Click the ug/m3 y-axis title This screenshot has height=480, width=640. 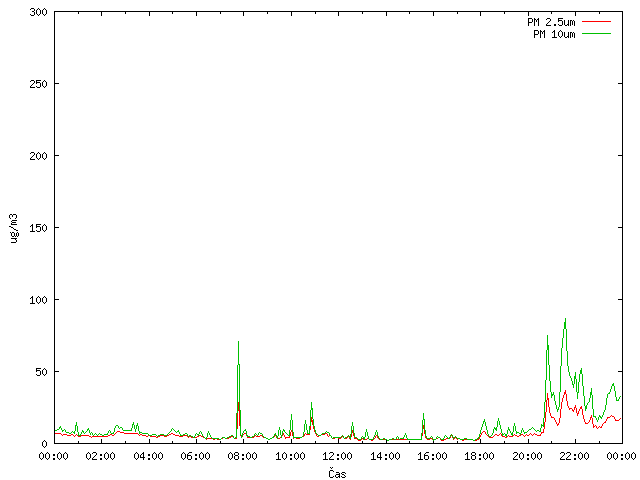(14, 228)
